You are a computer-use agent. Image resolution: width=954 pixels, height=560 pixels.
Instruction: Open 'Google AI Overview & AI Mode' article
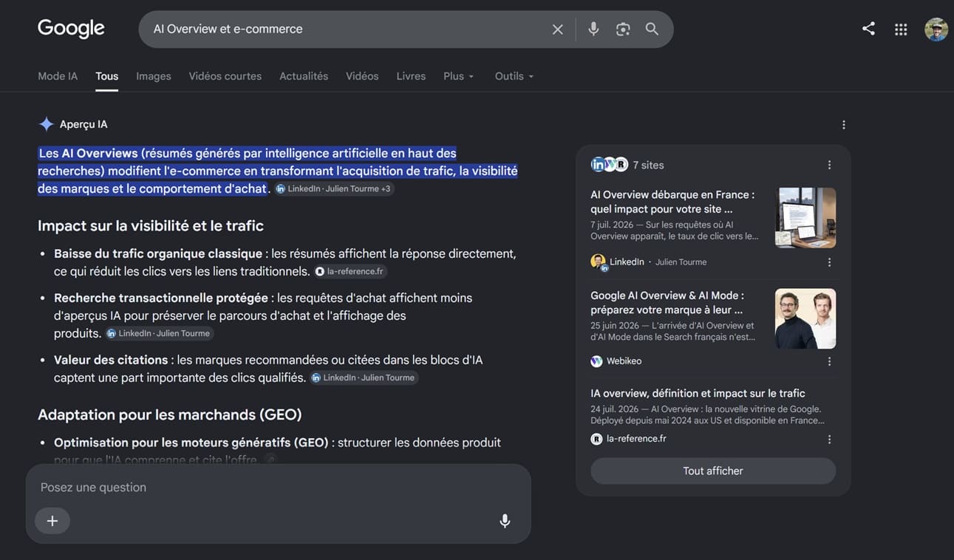667,302
